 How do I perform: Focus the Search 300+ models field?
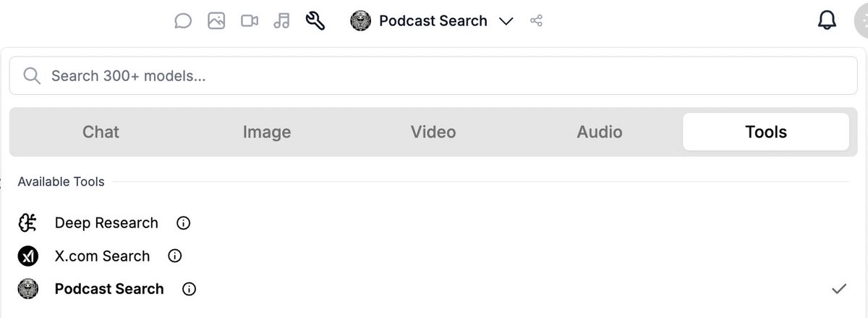click(x=433, y=76)
